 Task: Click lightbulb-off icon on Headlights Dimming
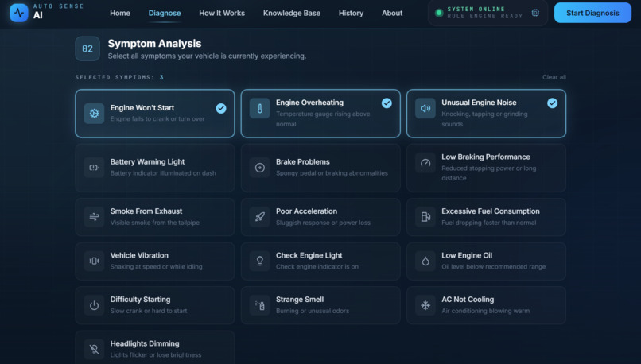pyautogui.click(x=94, y=349)
